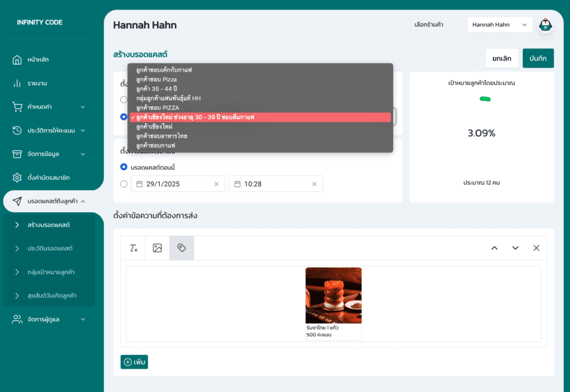Click the ยกเลิก cancel button

(x=502, y=58)
